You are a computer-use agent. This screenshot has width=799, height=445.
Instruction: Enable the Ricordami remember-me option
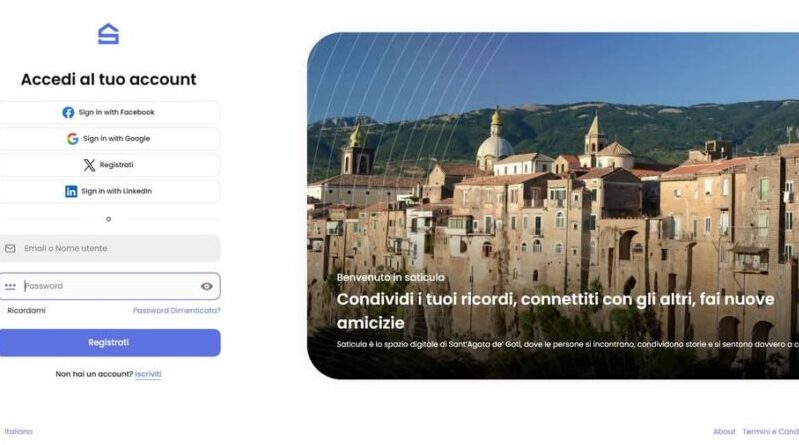pyautogui.click(x=26, y=310)
